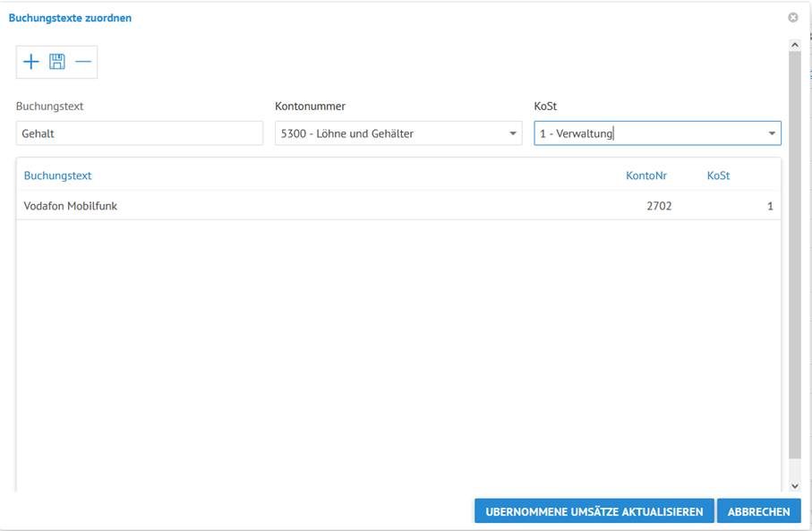Click the text 5300 - Löhne und Gehälter
The width and height of the screenshot is (812, 531).
[347, 133]
